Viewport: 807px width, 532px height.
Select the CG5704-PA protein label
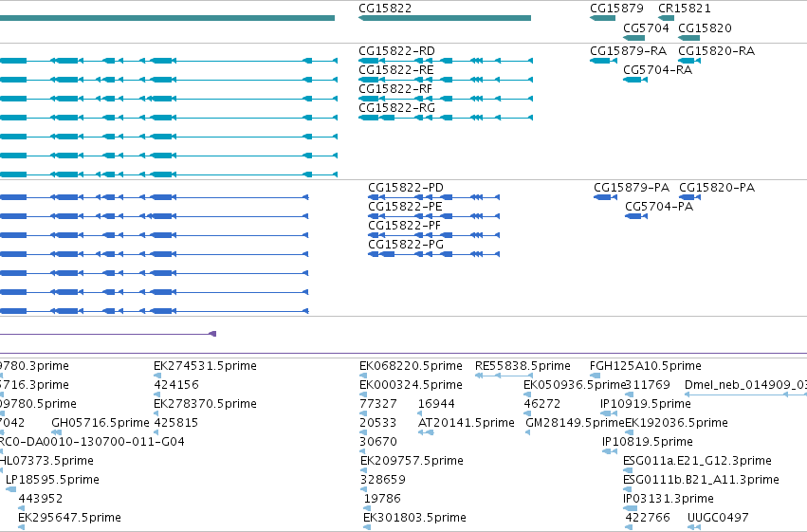pos(659,207)
